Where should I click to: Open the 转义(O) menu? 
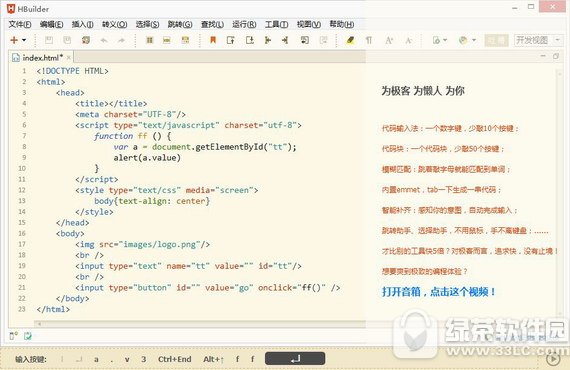click(114, 24)
